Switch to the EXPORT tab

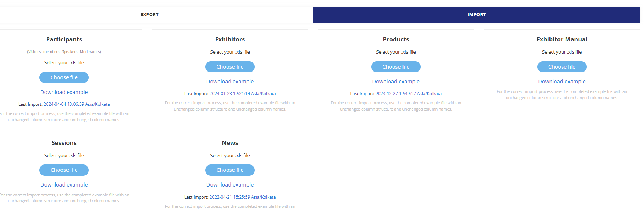coord(150,15)
